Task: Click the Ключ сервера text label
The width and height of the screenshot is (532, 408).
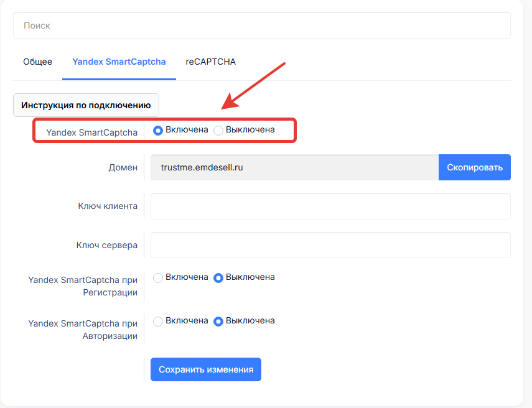Action: coord(108,245)
